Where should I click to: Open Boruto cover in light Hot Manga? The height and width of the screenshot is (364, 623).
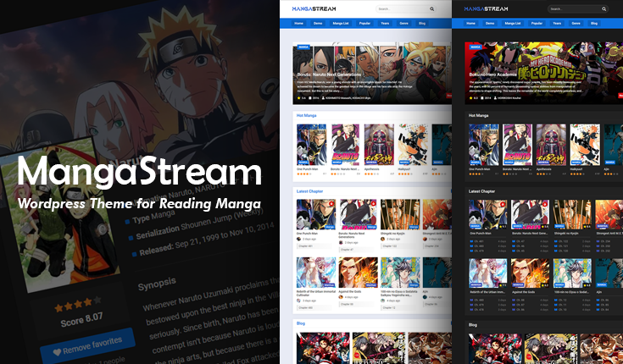click(345, 145)
